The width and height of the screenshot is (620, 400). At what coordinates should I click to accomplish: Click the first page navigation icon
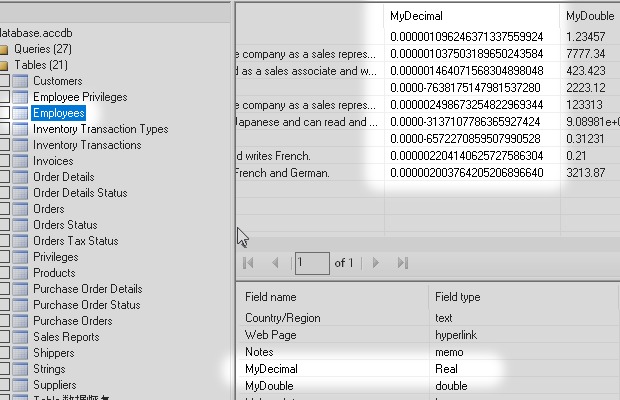tap(250, 263)
